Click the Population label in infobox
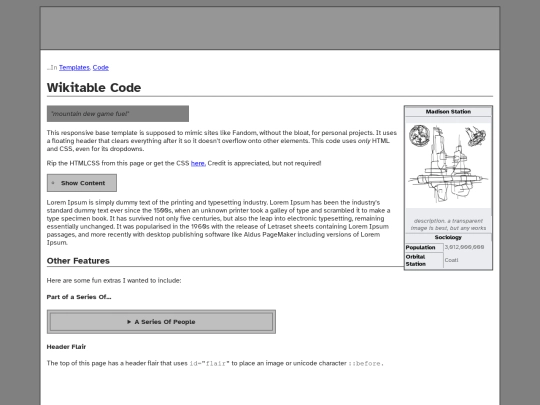Image resolution: width=540 pixels, height=405 pixels. (420, 247)
